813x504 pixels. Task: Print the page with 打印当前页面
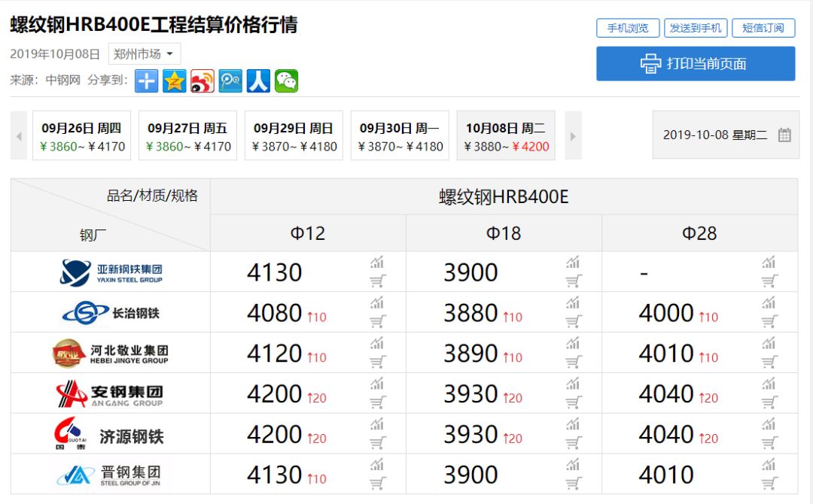[696, 64]
